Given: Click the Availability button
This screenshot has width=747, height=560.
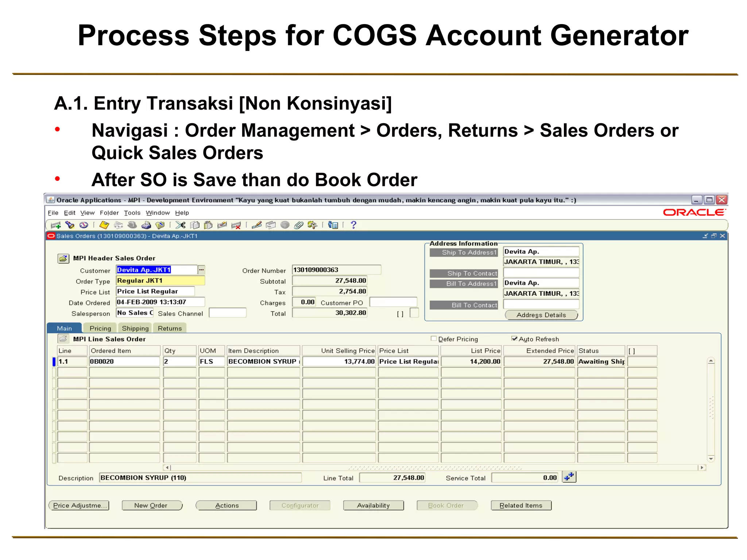Looking at the screenshot, I should point(373,505).
